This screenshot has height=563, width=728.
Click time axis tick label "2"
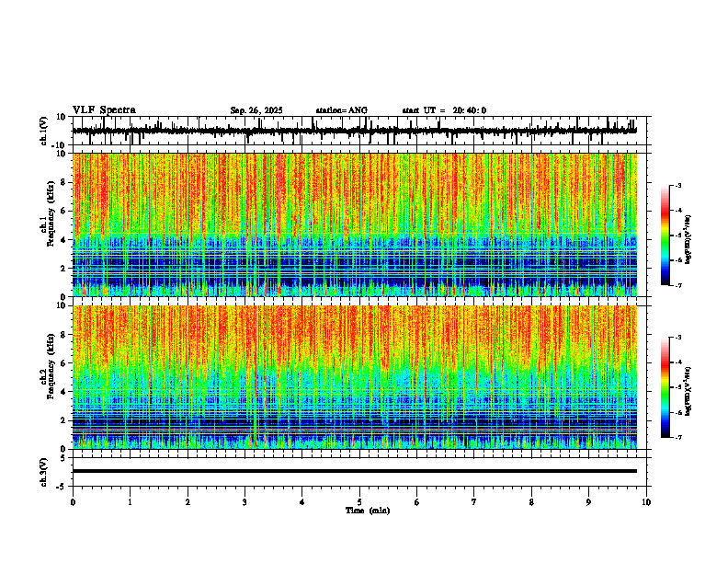pos(188,502)
